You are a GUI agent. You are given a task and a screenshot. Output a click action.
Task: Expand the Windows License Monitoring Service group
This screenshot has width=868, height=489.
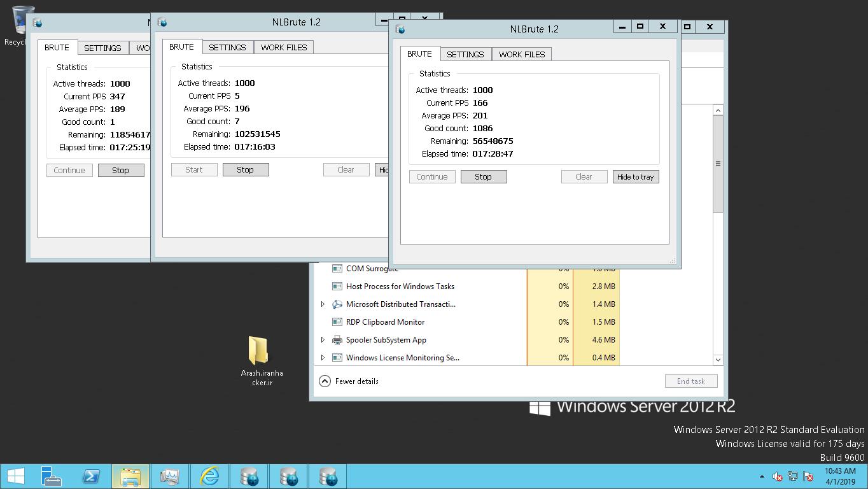point(323,358)
